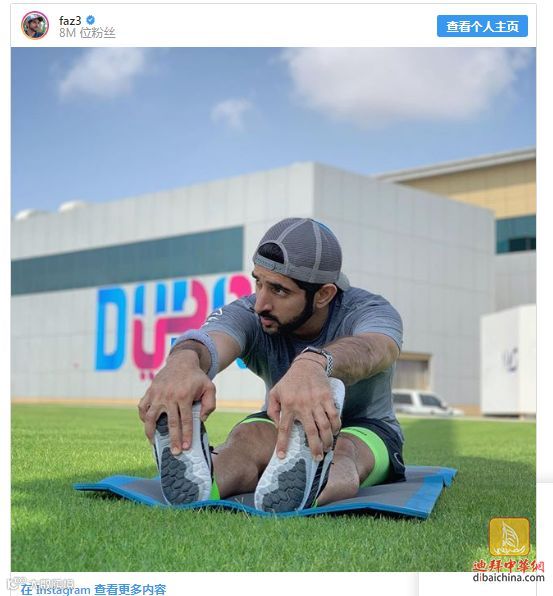Image resolution: width=553 pixels, height=596 pixels.
Task: Click the faz3 profile avatar picture
Action: pyautogui.click(x=35, y=25)
